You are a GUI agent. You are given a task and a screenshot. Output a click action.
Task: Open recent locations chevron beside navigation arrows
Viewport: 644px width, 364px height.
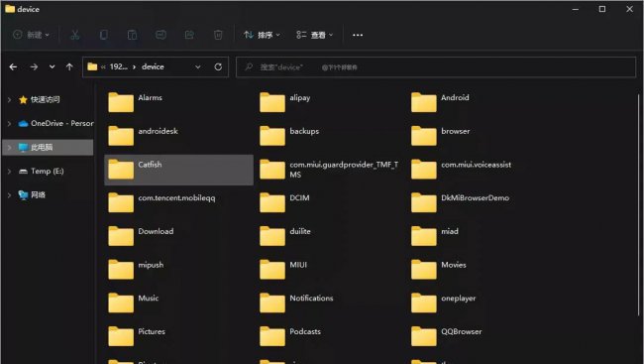coord(52,66)
